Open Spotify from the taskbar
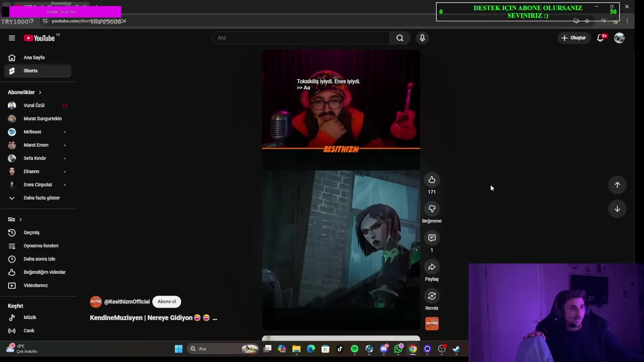The image size is (644, 362). coord(354,349)
